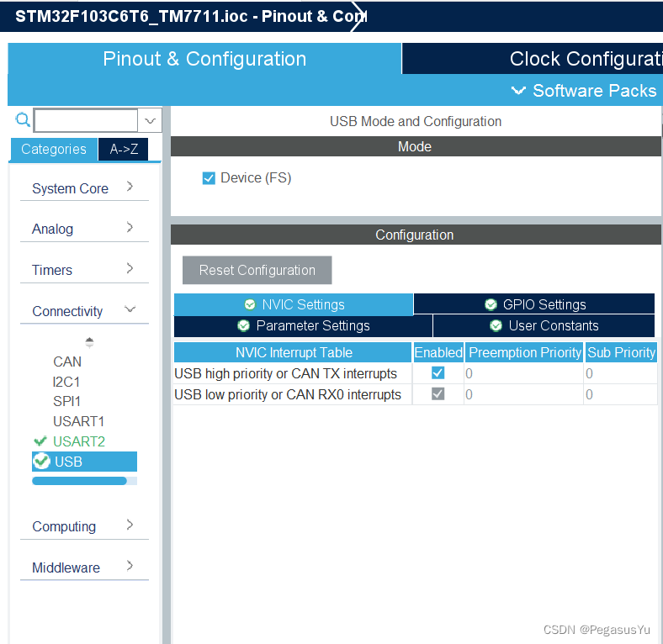Select the USB peripheral entry

coord(85,462)
